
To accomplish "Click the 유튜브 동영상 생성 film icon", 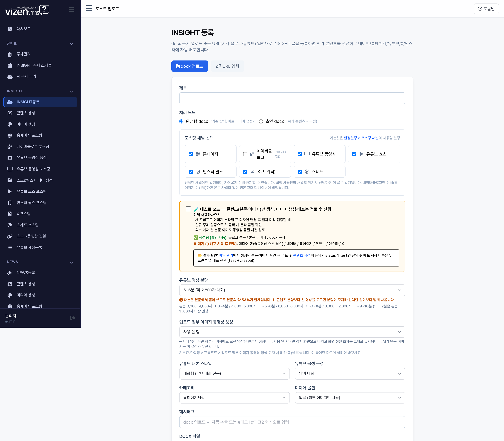I will click(10, 158).
